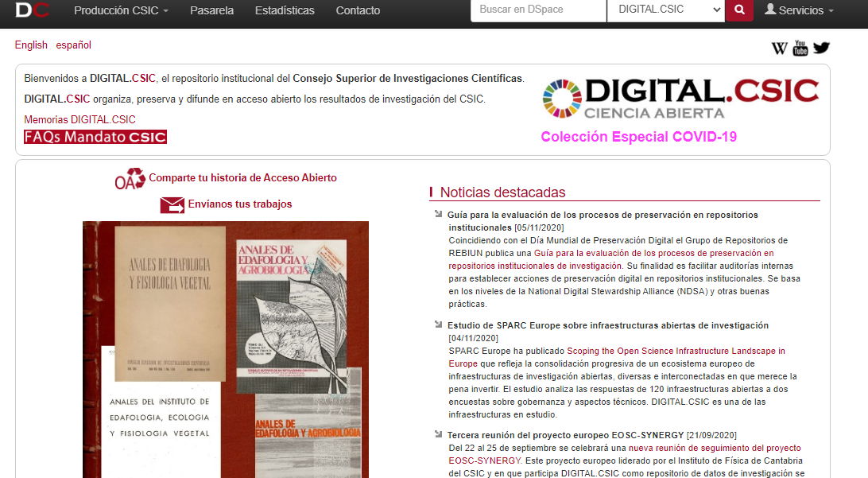The image size is (868, 478).
Task: Open Pasarela in the navigation bar
Action: tap(211, 10)
